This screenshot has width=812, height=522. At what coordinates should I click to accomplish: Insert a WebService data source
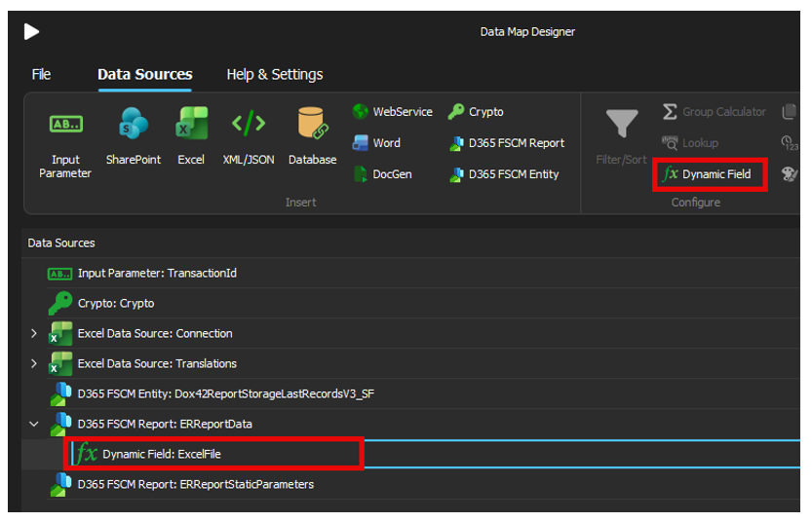pos(393,112)
